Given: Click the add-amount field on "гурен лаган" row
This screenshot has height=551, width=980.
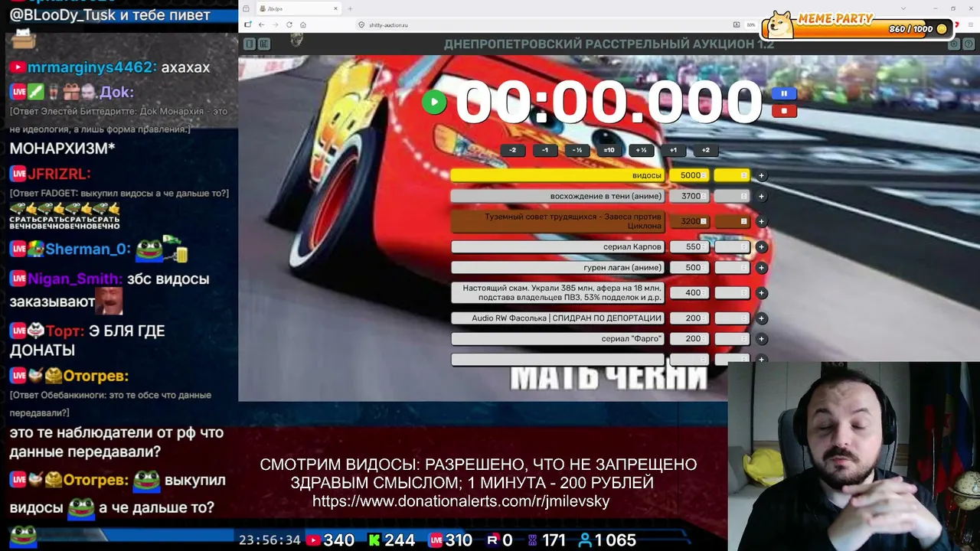Looking at the screenshot, I should [x=731, y=268].
